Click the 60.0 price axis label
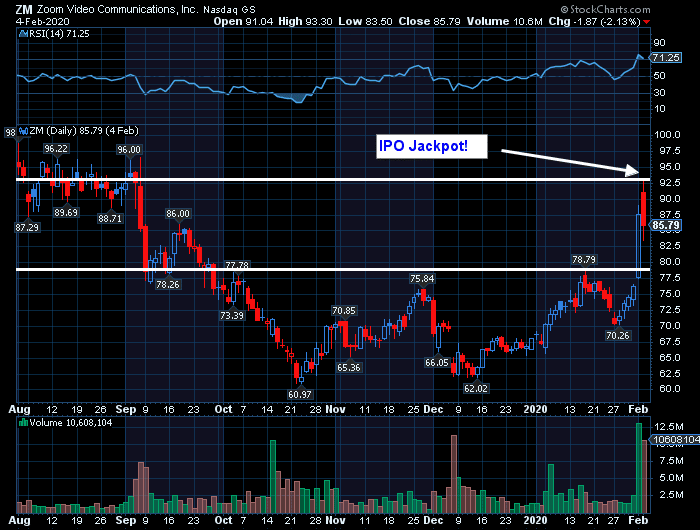This screenshot has width=700, height=530. pos(670,389)
